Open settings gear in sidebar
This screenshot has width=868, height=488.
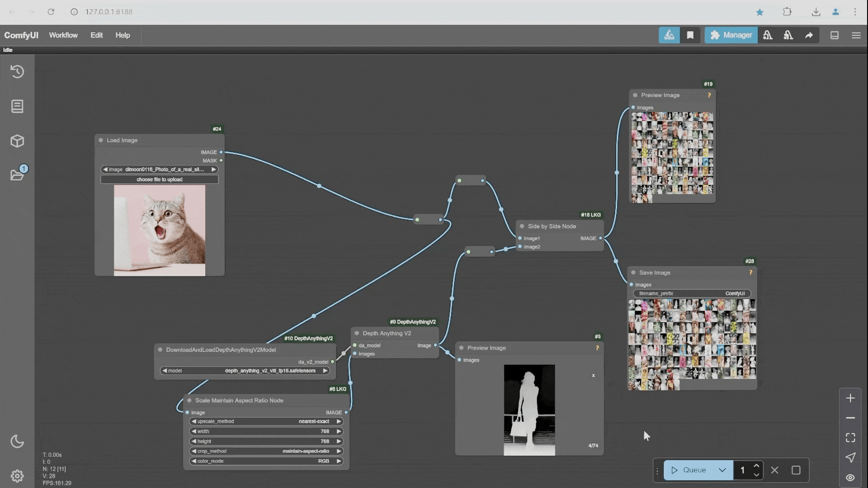pyautogui.click(x=17, y=476)
